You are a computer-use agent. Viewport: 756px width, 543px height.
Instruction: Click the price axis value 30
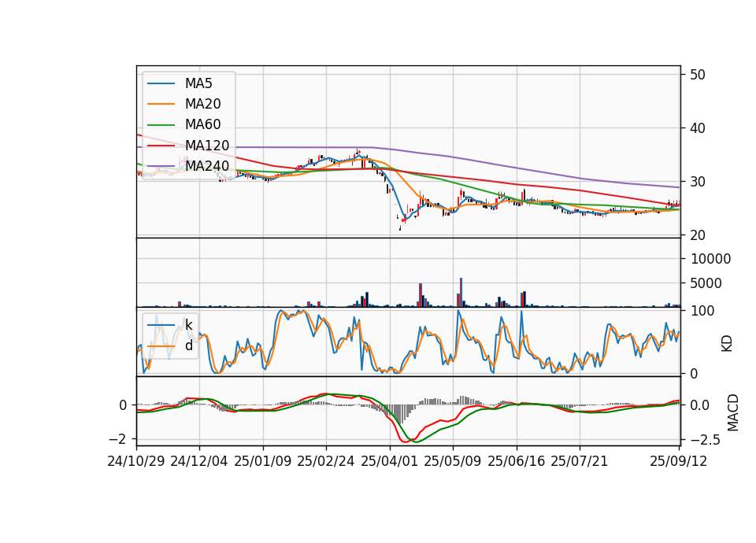click(x=697, y=182)
